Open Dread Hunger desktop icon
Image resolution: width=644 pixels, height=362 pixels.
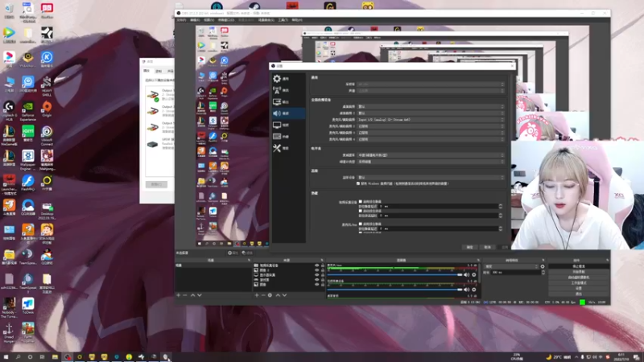(9, 333)
